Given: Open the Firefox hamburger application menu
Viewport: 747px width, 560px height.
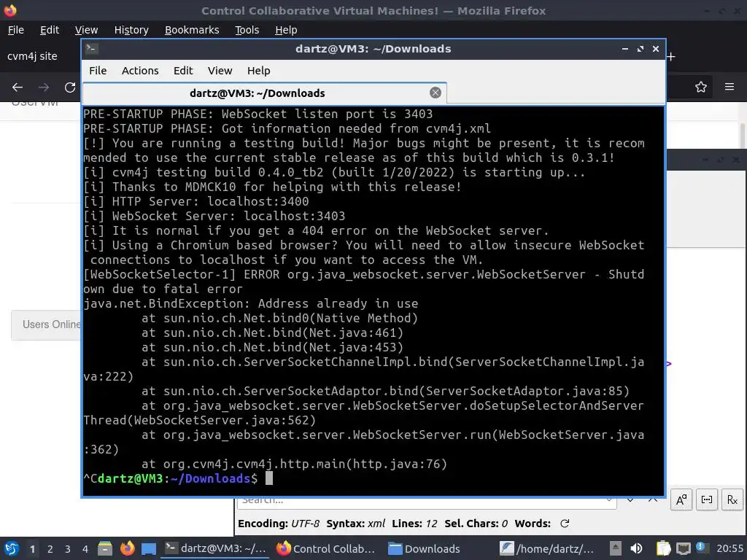Looking at the screenshot, I should (x=729, y=87).
